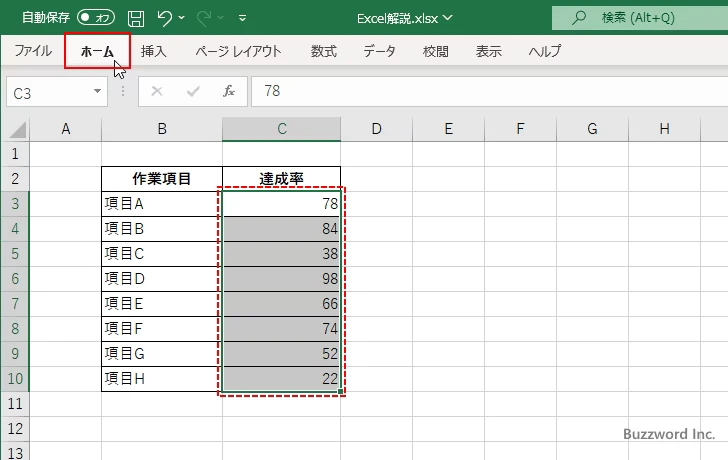Click the 作業項目 header cell

pos(162,179)
